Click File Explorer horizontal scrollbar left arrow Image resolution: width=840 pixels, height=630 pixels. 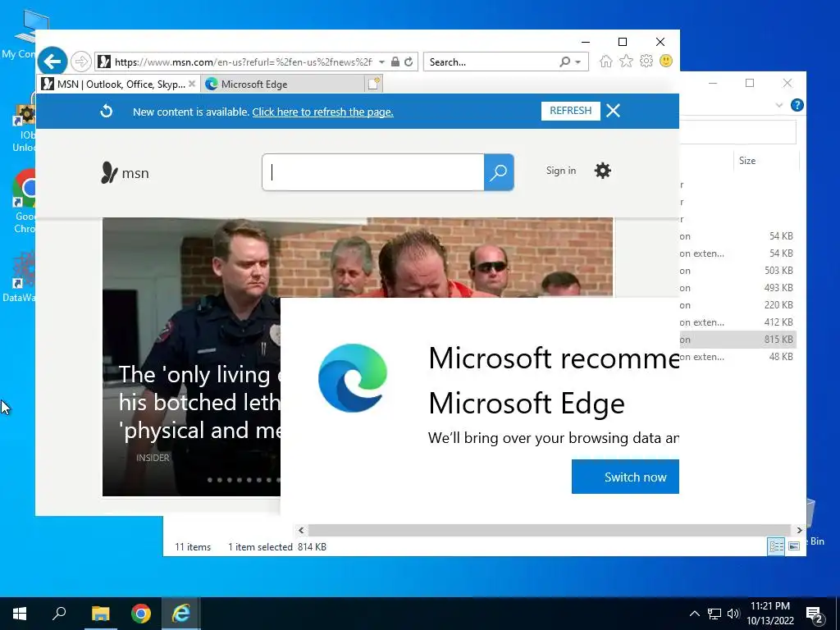coord(301,531)
